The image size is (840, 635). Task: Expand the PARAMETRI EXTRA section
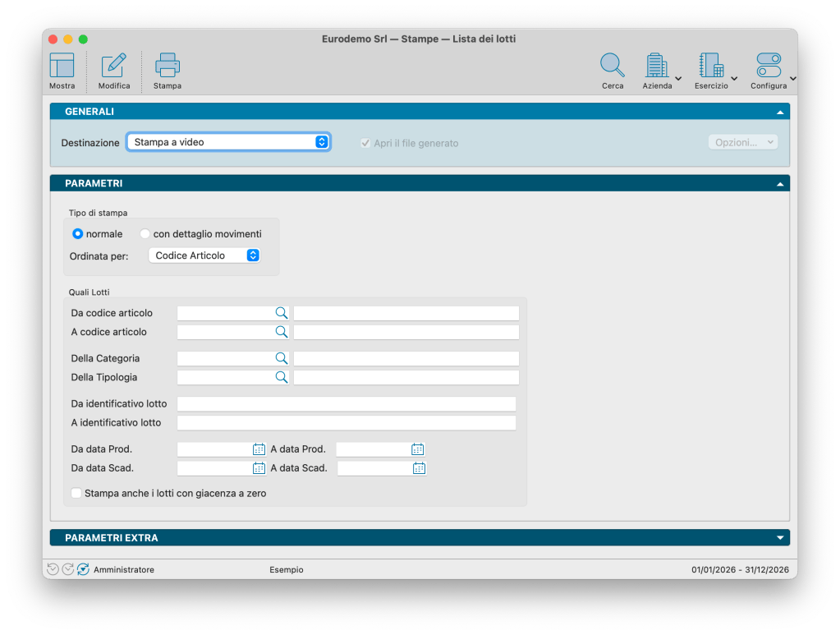[x=780, y=538]
